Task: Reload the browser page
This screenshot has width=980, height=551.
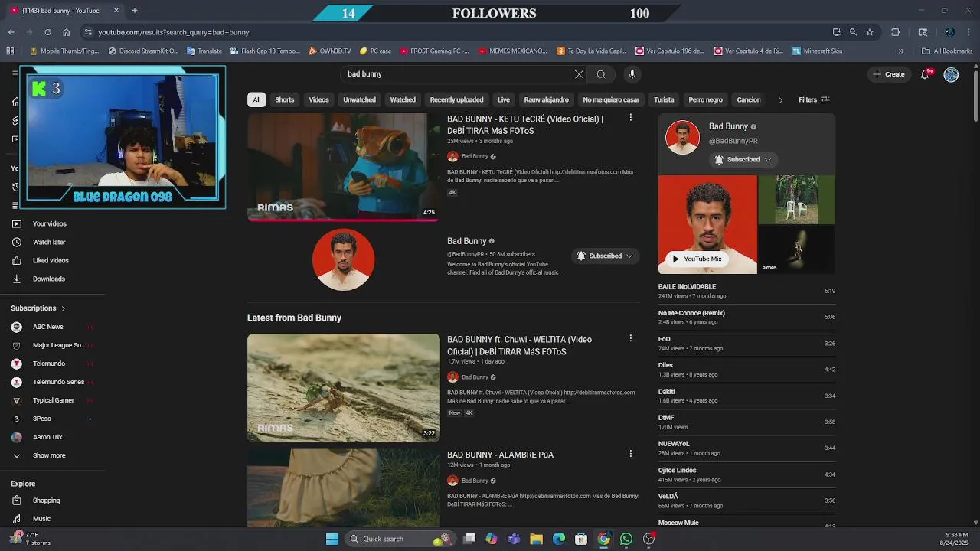Action: point(47,32)
